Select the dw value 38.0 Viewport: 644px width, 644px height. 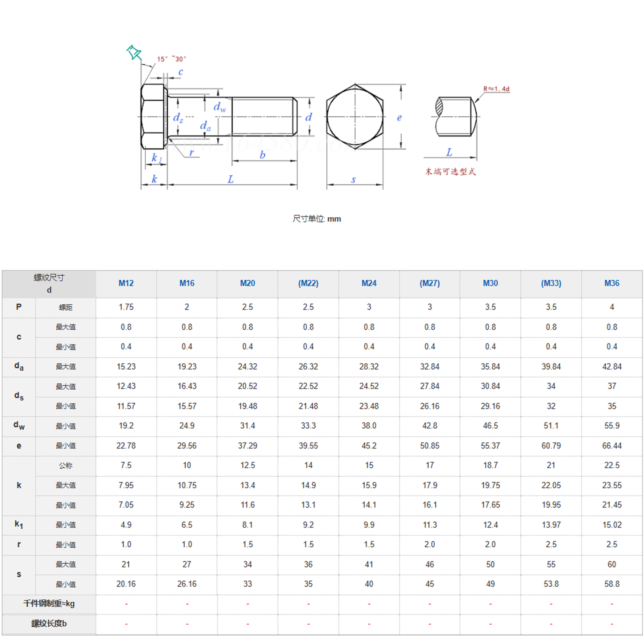click(369, 426)
